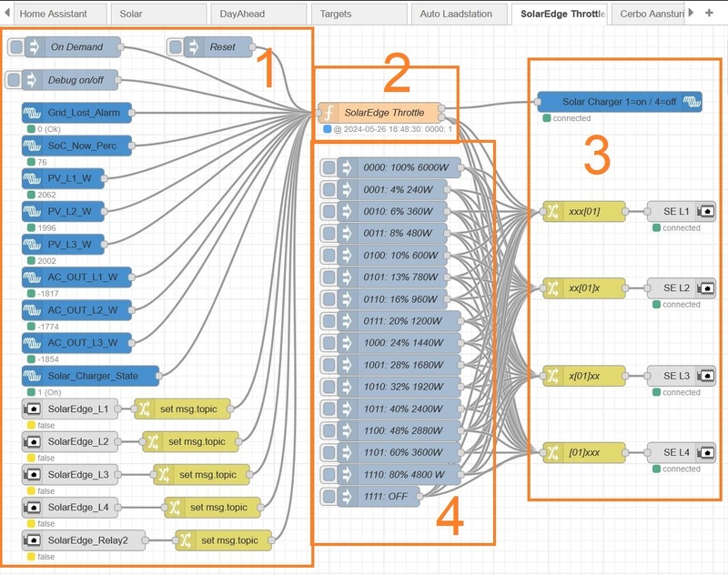728x575 pixels.
Task: Click device icon on SE L2 node
Action: coord(706,288)
